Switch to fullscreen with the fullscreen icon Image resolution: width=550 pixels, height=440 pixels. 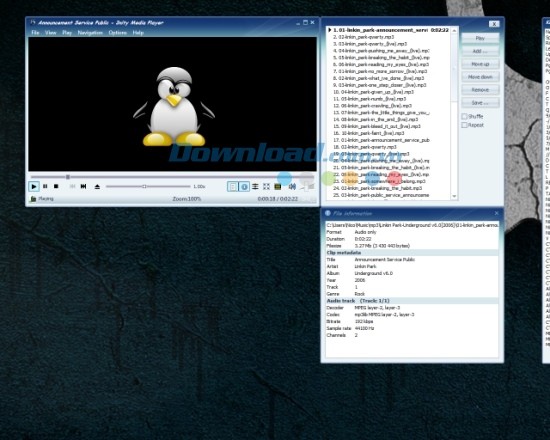click(267, 186)
